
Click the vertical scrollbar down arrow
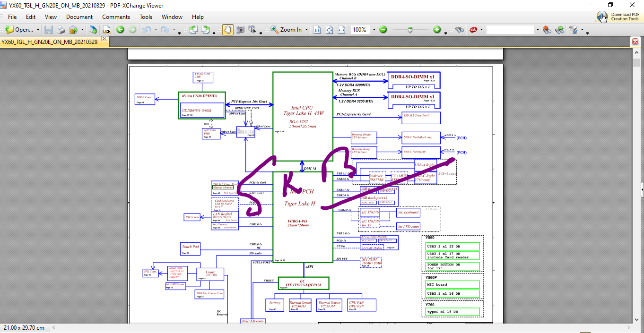click(x=636, y=320)
